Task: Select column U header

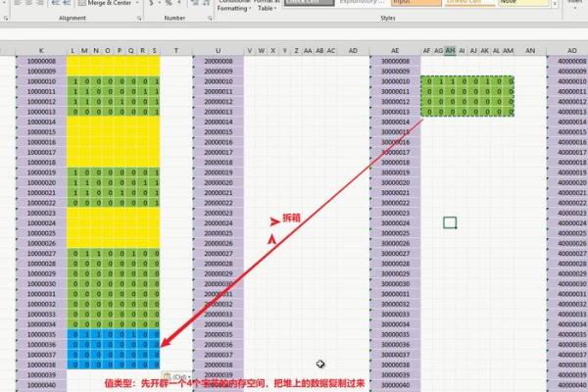Action: (x=218, y=50)
